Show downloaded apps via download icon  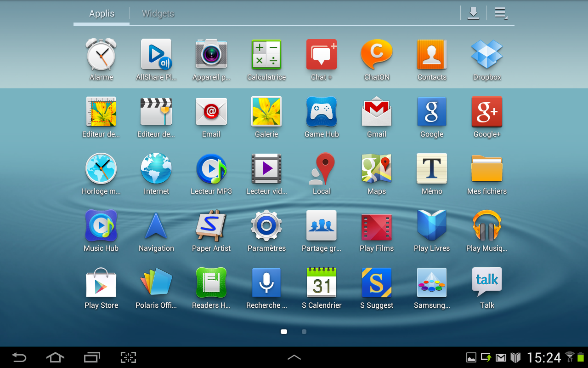point(473,13)
